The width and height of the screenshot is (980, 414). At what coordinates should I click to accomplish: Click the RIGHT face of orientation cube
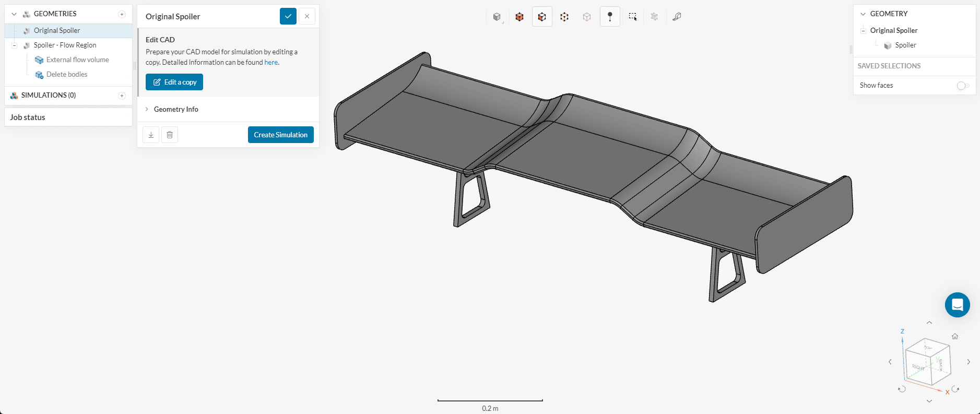(918, 366)
